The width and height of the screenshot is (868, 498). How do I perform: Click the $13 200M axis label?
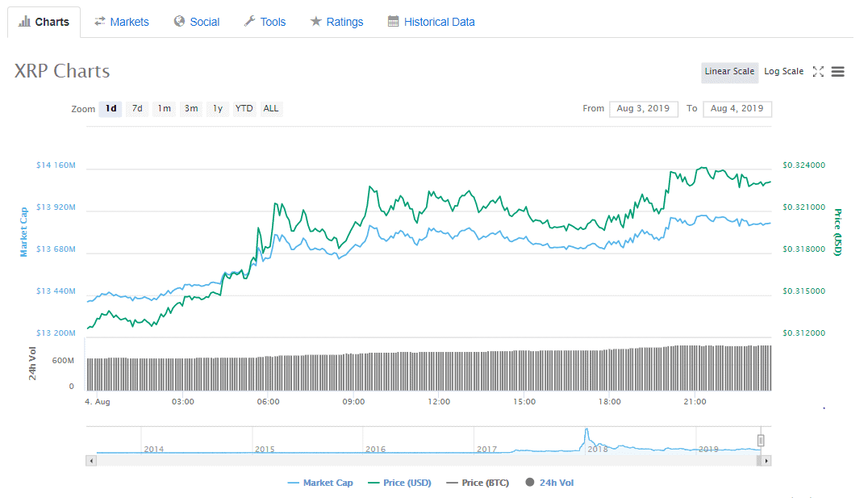pyautogui.click(x=56, y=333)
